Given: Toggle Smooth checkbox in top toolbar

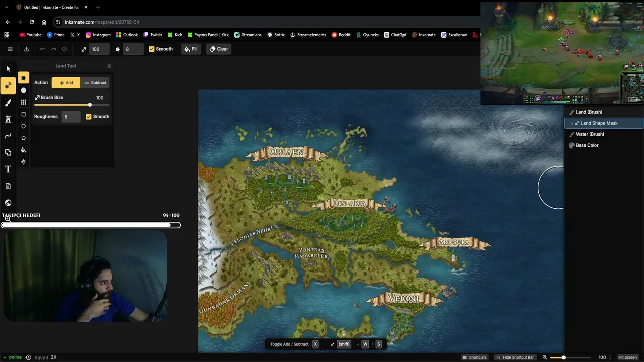Looking at the screenshot, I should 152,49.
